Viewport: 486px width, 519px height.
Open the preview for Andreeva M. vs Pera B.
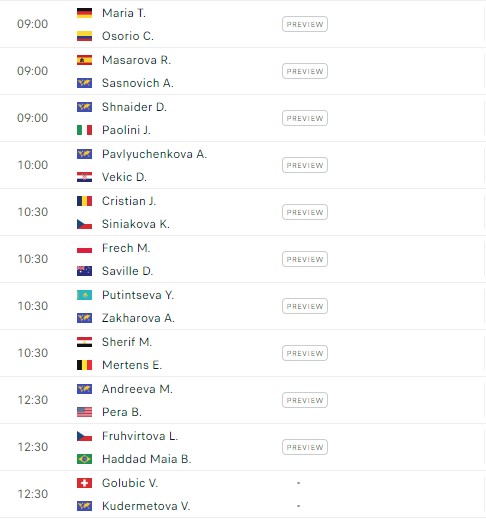(x=305, y=400)
